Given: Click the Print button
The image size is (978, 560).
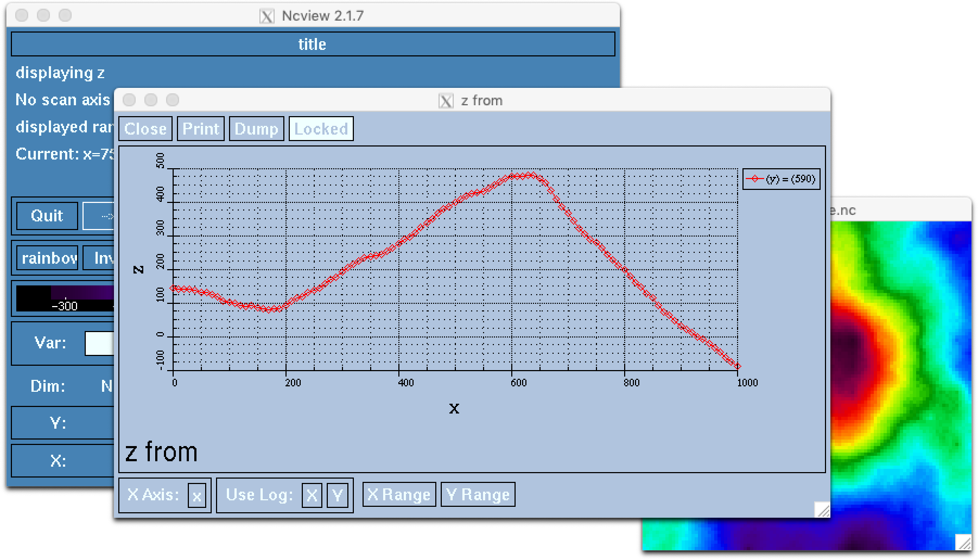Looking at the screenshot, I should pyautogui.click(x=201, y=129).
